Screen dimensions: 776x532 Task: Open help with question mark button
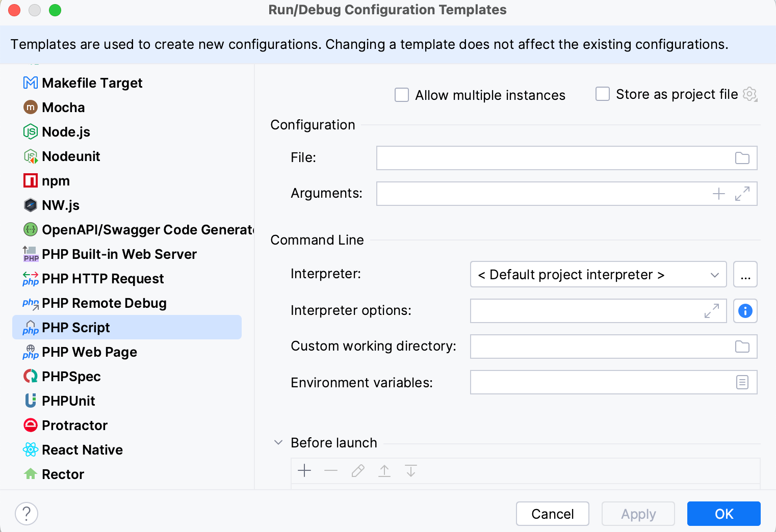click(x=27, y=514)
